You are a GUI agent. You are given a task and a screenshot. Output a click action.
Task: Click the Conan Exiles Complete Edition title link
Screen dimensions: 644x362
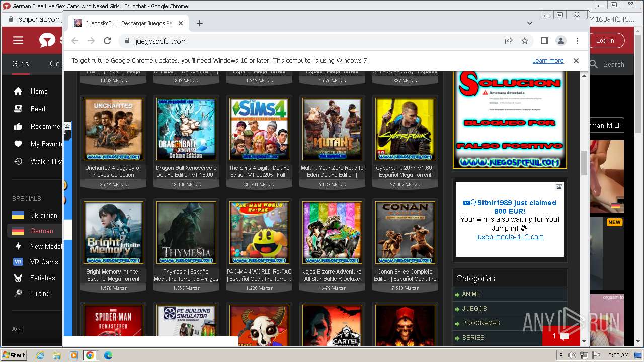click(x=405, y=275)
